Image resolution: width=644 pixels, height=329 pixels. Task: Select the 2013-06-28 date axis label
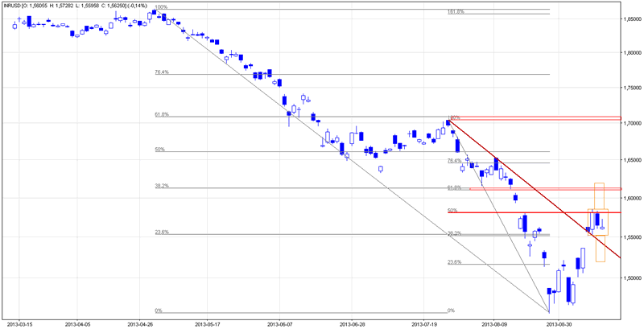pyautogui.click(x=353, y=324)
